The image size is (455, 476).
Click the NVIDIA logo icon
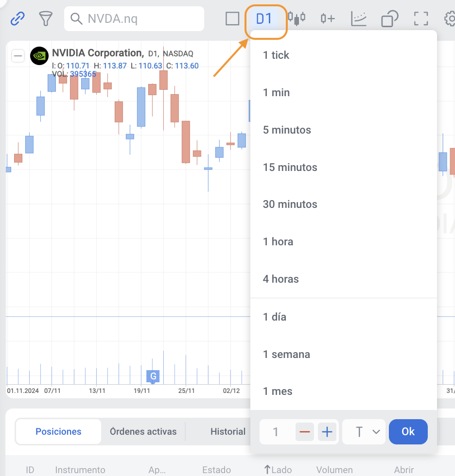(39, 56)
